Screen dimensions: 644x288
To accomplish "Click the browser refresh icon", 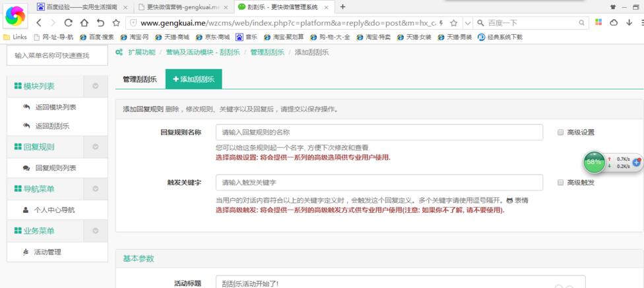I will (68, 22).
